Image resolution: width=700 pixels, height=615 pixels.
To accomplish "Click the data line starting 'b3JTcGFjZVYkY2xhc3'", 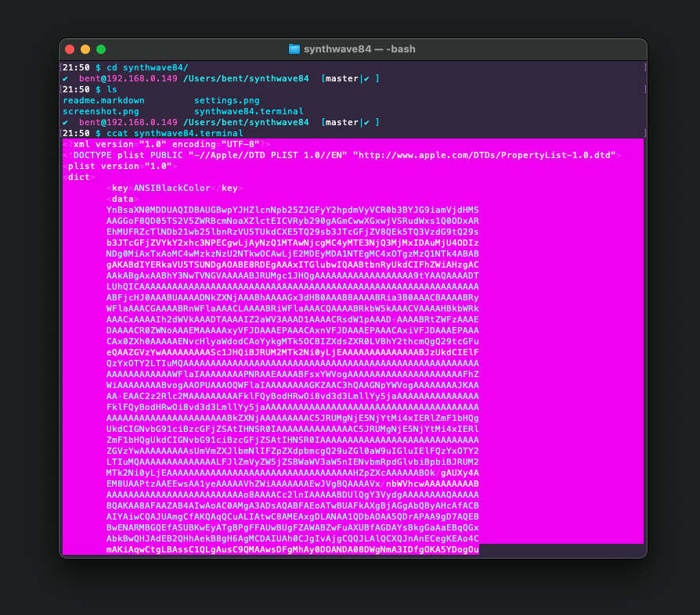I will [292, 243].
